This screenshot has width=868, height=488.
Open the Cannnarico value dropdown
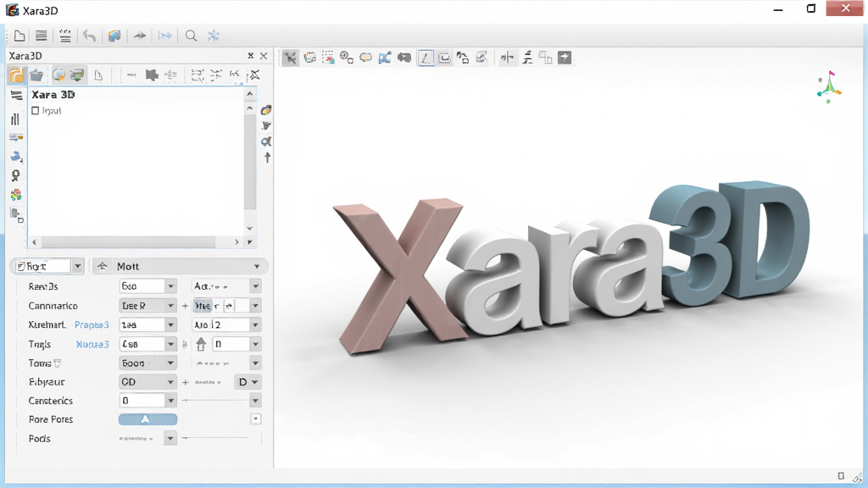pyautogui.click(x=170, y=305)
